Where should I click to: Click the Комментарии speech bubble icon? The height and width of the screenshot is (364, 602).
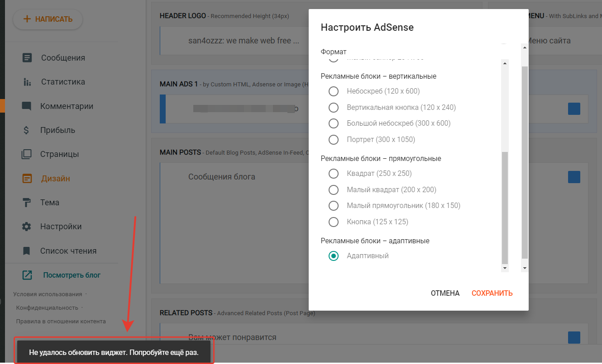pos(27,106)
